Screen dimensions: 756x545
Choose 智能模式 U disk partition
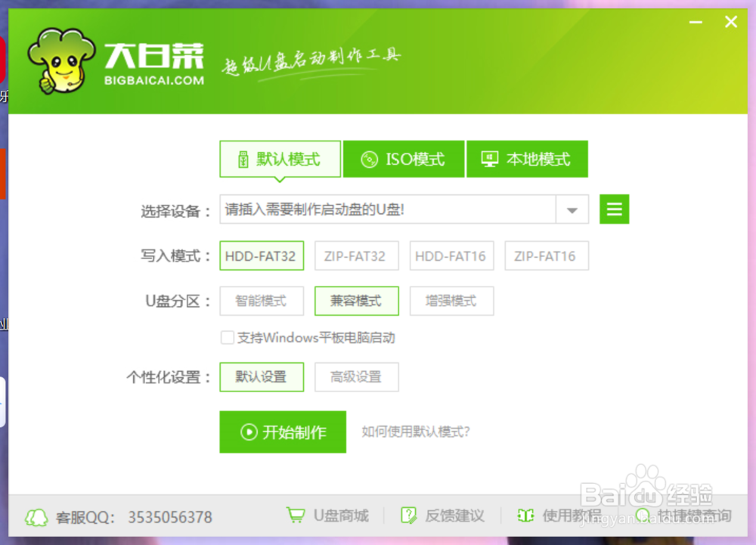tap(262, 301)
